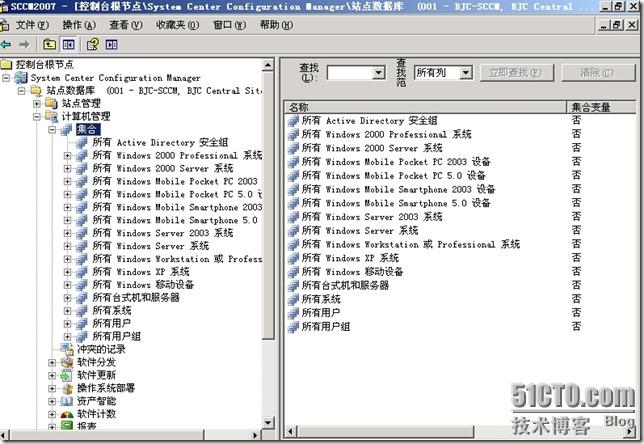This screenshot has height=444, width=644.
Task: Click the 所有 Active Directory 安全组 icon in the list
Action: click(293, 120)
